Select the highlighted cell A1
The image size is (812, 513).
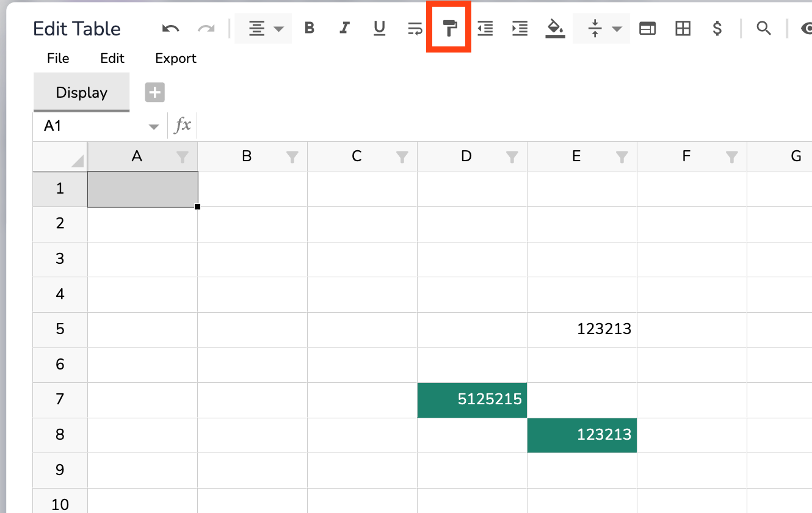click(x=142, y=189)
